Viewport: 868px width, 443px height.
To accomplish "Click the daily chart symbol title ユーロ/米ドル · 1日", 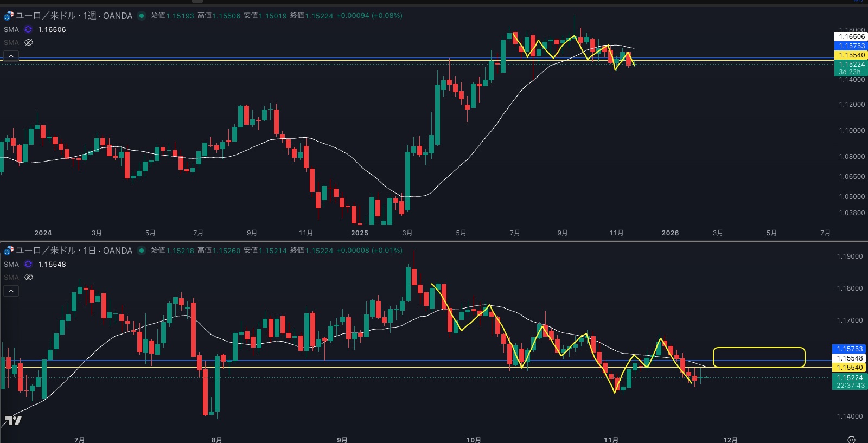I will pos(74,251).
